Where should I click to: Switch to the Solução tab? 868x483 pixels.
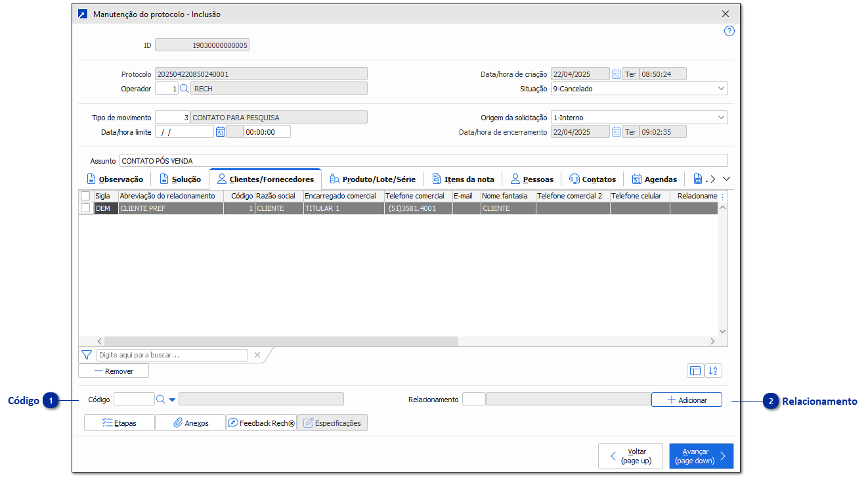(180, 179)
